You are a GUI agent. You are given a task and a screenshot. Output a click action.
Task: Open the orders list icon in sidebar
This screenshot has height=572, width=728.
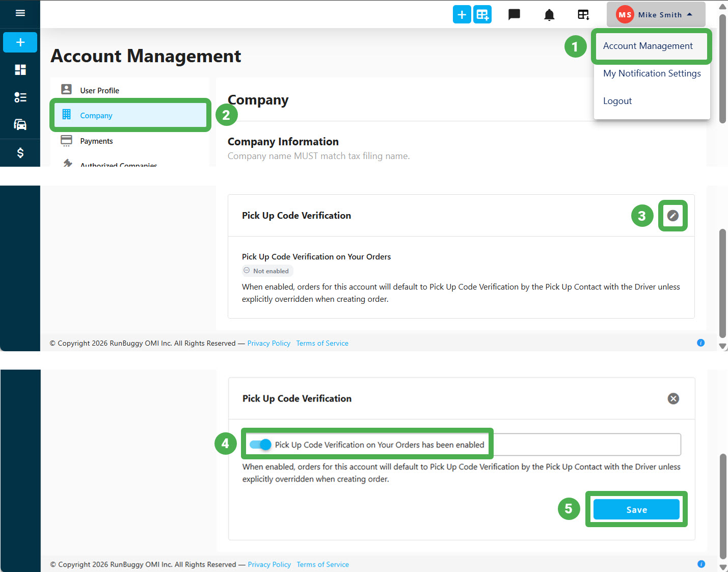tap(20, 97)
